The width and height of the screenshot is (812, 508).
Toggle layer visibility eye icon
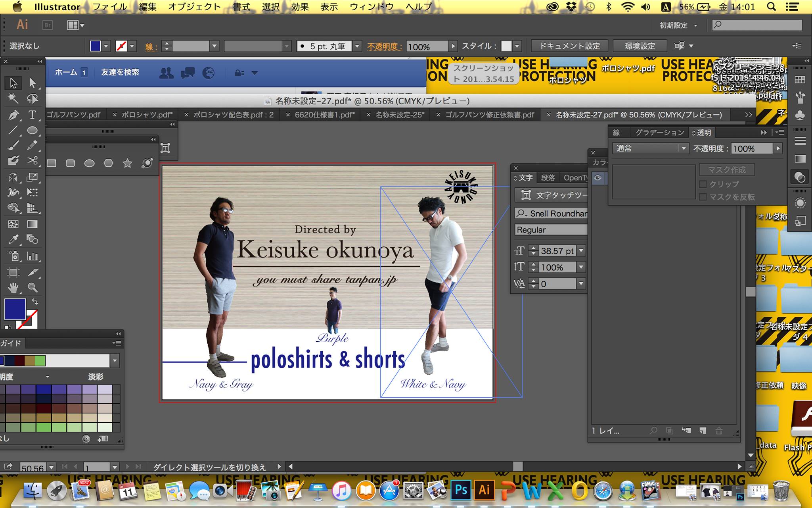[598, 178]
